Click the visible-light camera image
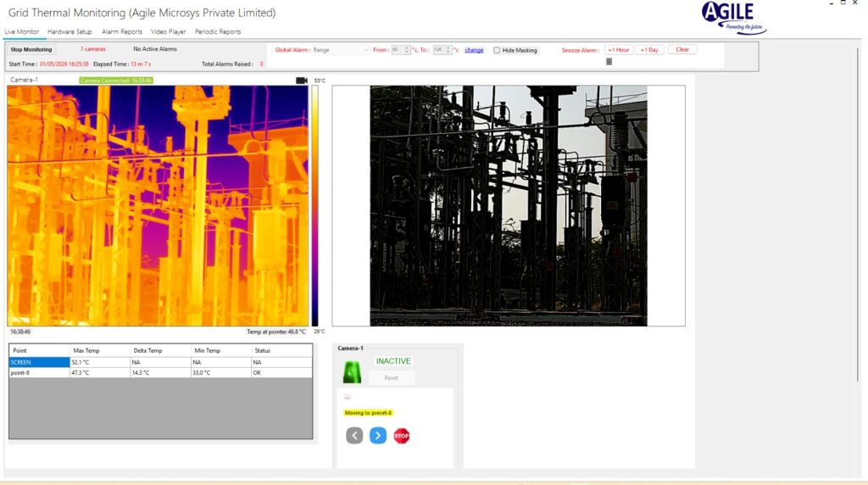868x485 pixels. tap(509, 205)
